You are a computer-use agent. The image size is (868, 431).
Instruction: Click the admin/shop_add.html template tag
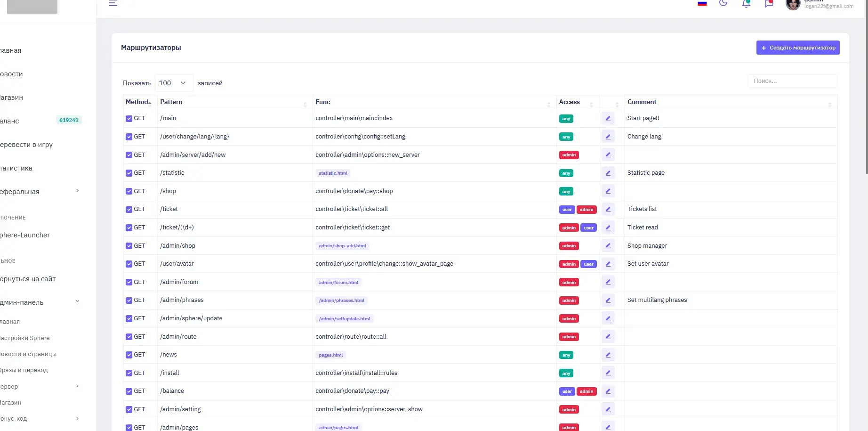(342, 246)
